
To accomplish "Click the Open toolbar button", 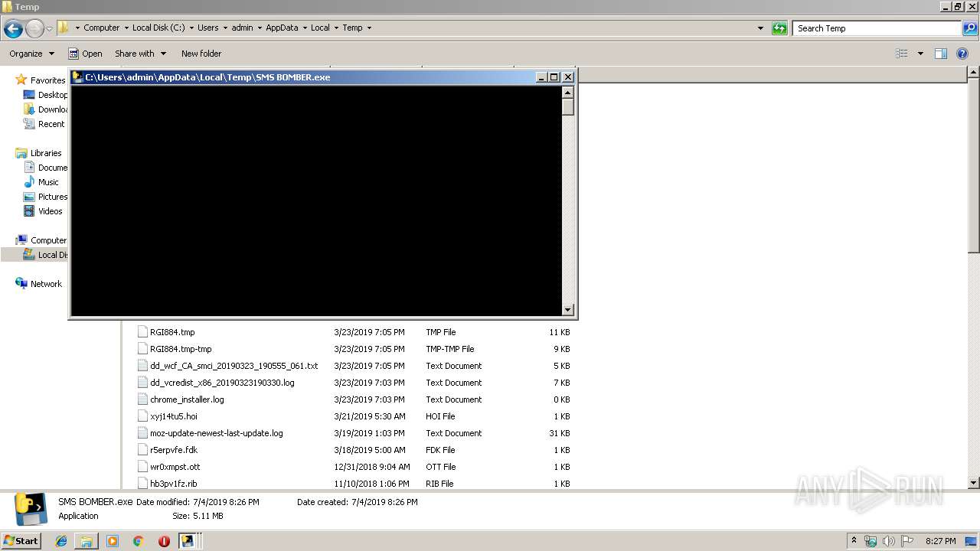I will pos(85,54).
